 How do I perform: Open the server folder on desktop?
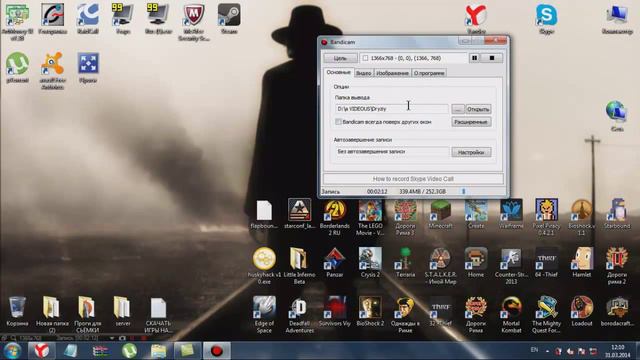(x=122, y=311)
